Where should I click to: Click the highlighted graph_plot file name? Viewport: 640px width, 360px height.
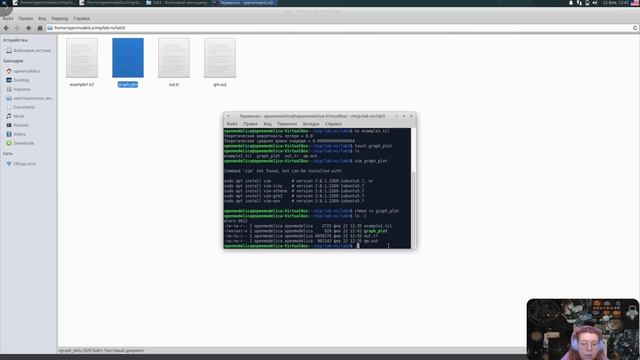coord(128,84)
